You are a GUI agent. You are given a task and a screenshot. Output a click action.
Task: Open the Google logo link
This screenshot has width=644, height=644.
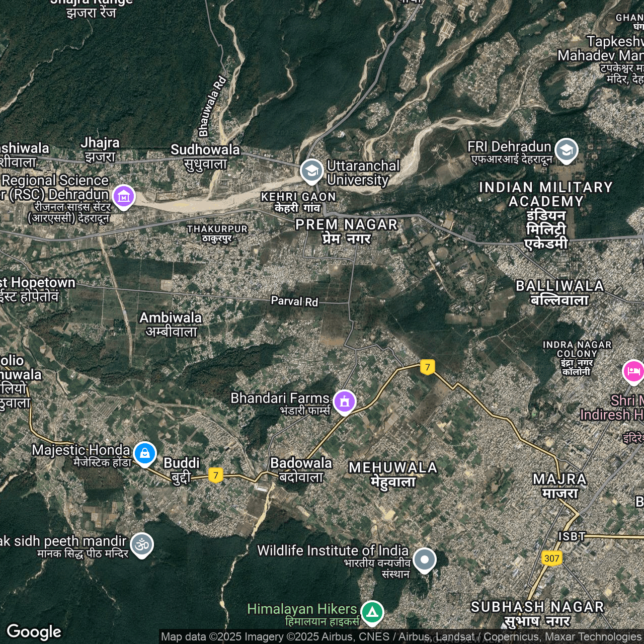pos(34,631)
